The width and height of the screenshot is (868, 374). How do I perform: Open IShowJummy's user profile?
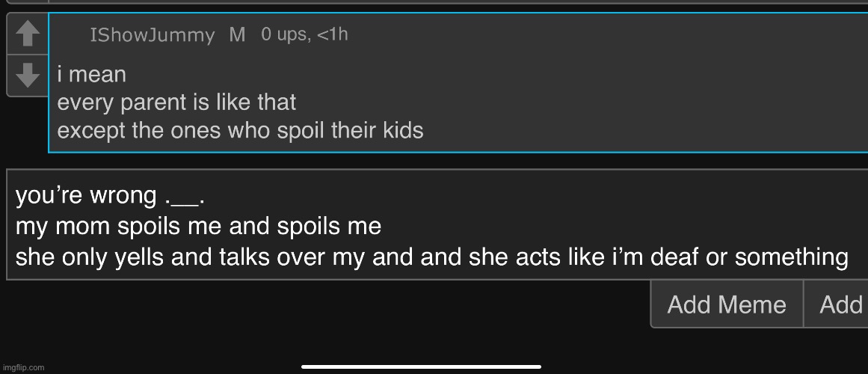pos(152,35)
